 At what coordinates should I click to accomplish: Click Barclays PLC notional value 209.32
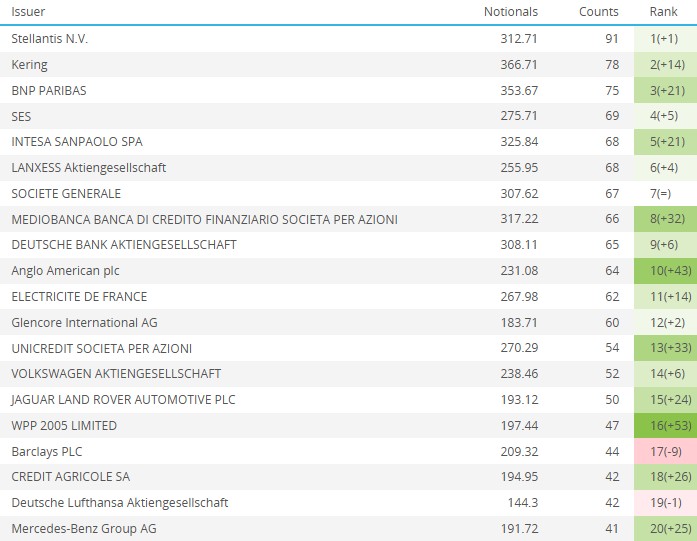point(518,452)
